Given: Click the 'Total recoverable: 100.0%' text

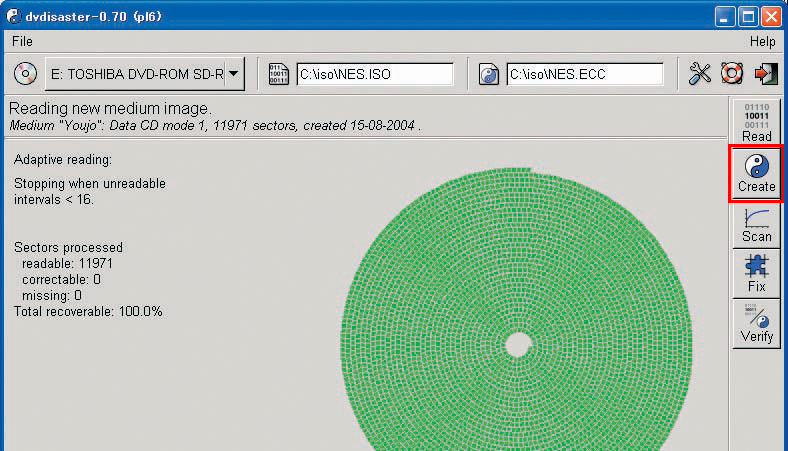Looking at the screenshot, I should pyautogui.click(x=88, y=312).
